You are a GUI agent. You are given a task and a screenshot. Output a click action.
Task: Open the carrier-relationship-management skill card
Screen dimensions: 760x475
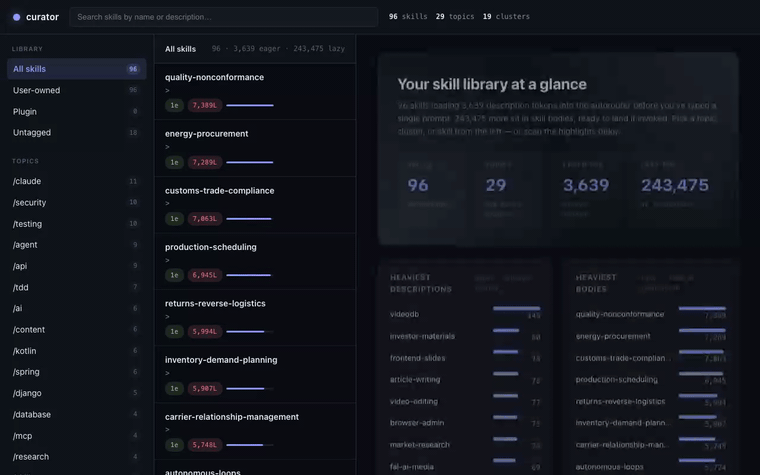(255, 431)
